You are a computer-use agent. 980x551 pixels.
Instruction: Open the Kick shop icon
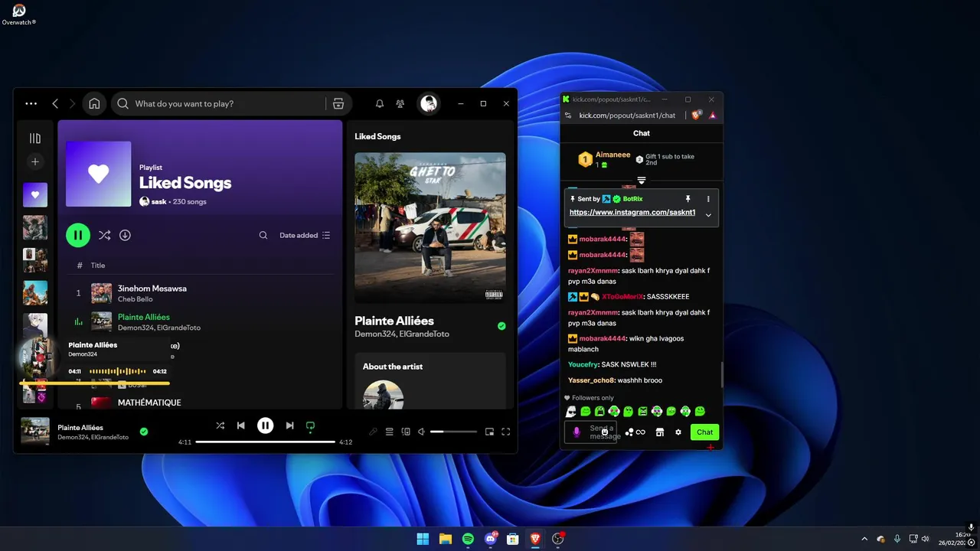pos(659,432)
